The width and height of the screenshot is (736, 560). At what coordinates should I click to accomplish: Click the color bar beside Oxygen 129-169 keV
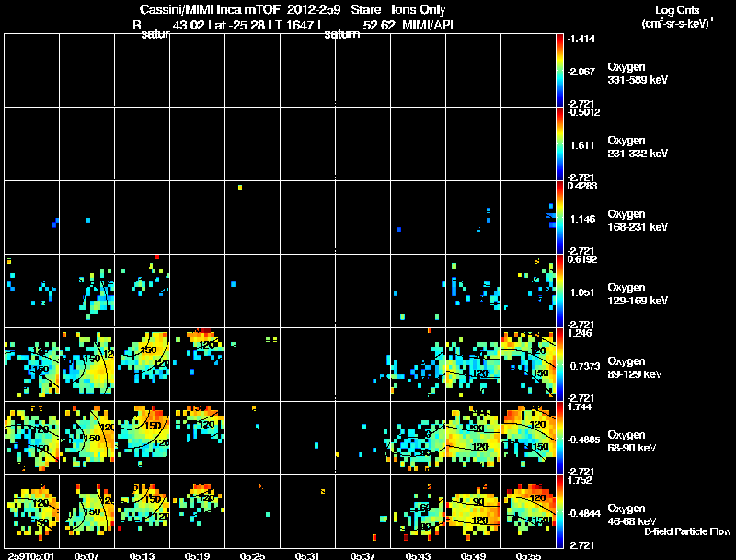pos(559,291)
